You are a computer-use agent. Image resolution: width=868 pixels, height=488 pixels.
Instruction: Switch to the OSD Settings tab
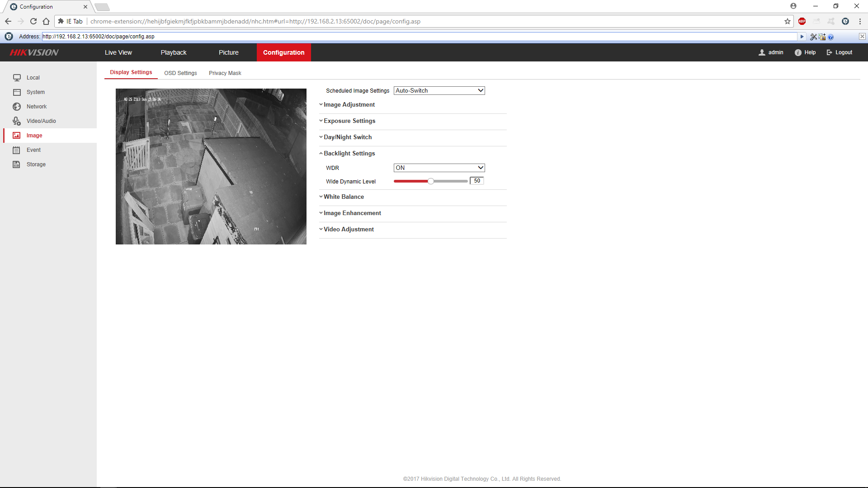coord(180,73)
